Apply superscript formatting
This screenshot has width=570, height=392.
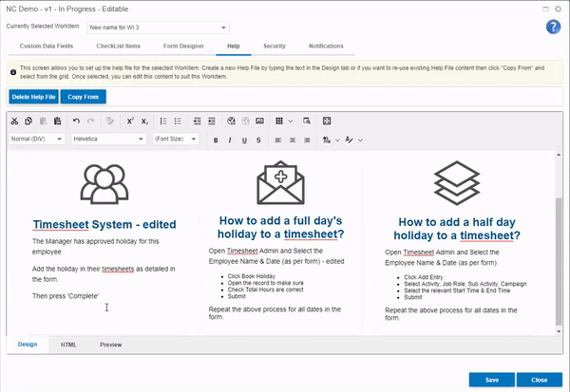click(130, 121)
